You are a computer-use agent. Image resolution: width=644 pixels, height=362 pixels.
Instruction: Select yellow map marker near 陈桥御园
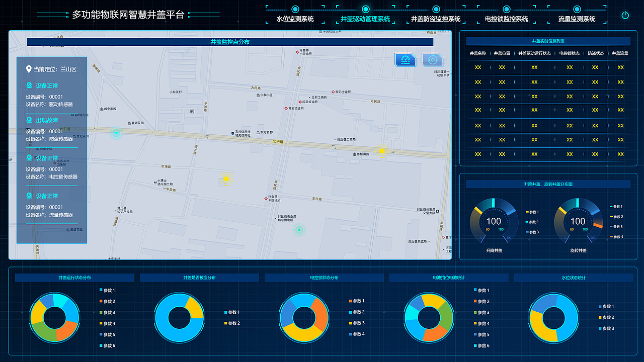382,151
